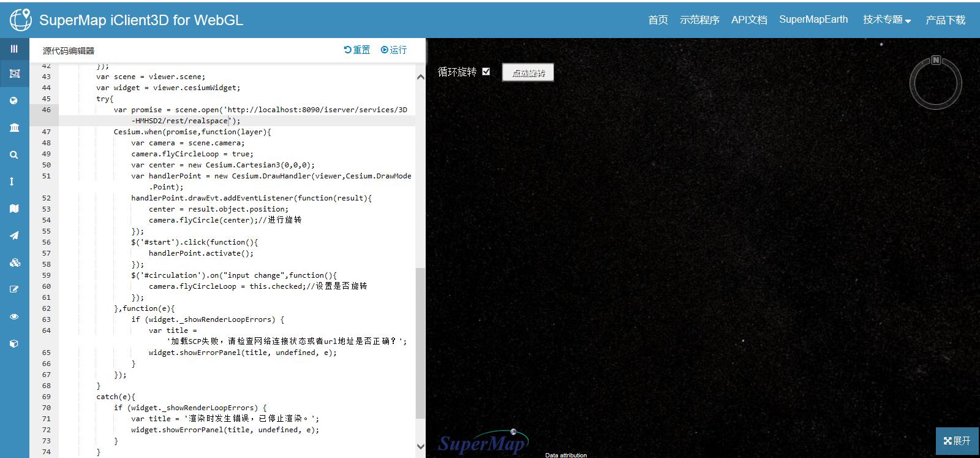Image resolution: width=980 pixels, height=458 pixels.
Task: Open the 产品下载 menu item
Action: coord(946,20)
